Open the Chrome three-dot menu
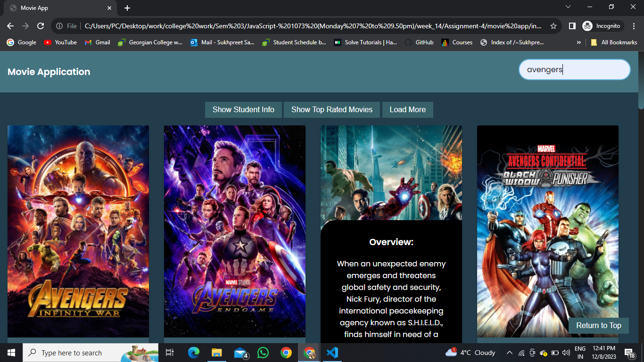The height and width of the screenshot is (362, 644). click(634, 26)
